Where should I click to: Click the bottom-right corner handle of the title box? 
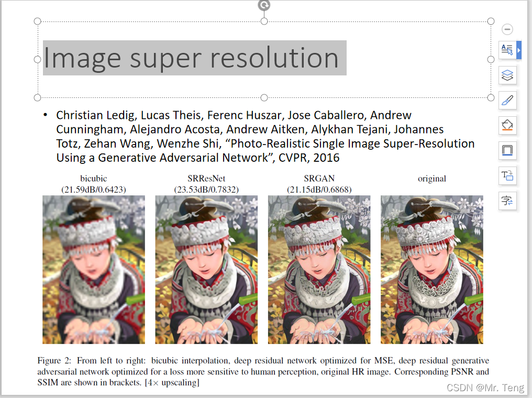pos(491,98)
